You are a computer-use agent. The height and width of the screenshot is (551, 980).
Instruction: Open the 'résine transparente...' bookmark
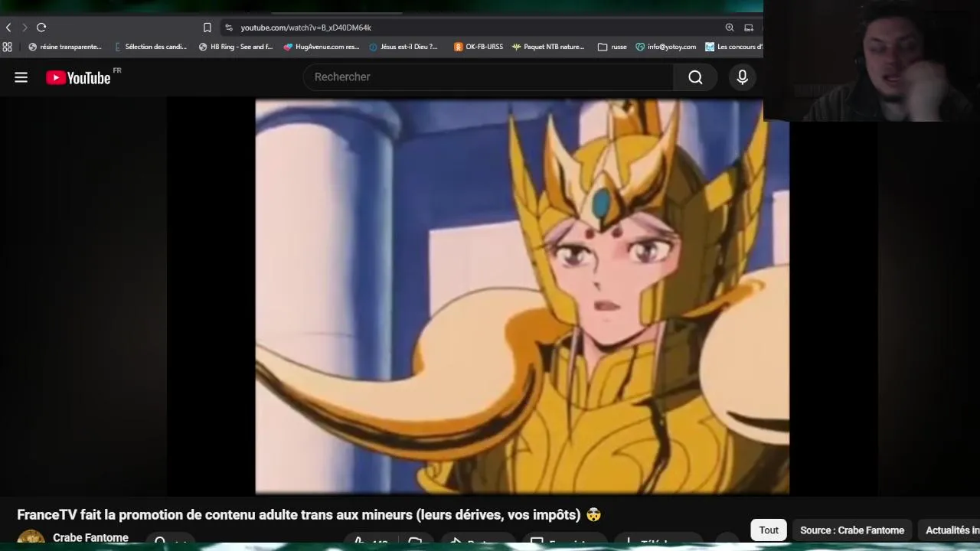click(65, 47)
